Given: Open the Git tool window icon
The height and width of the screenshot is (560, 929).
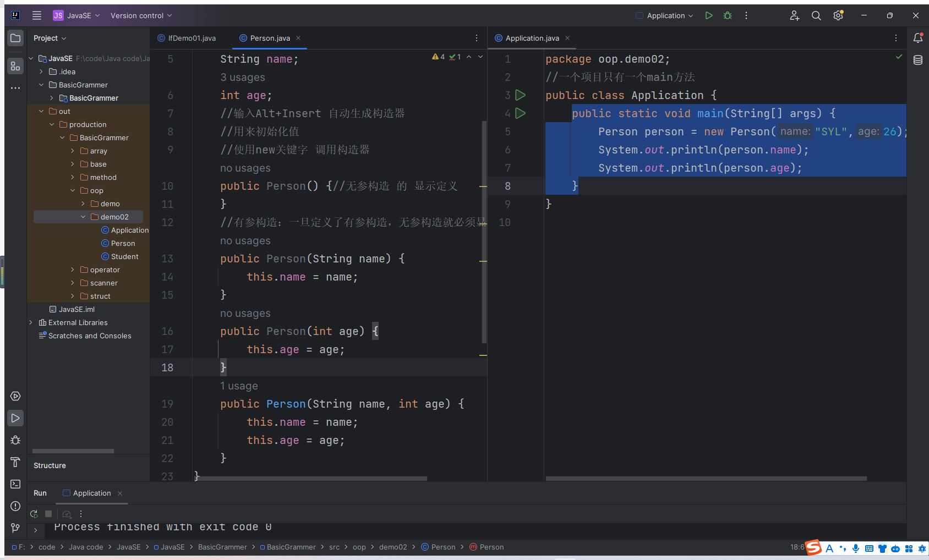Looking at the screenshot, I should (x=15, y=528).
